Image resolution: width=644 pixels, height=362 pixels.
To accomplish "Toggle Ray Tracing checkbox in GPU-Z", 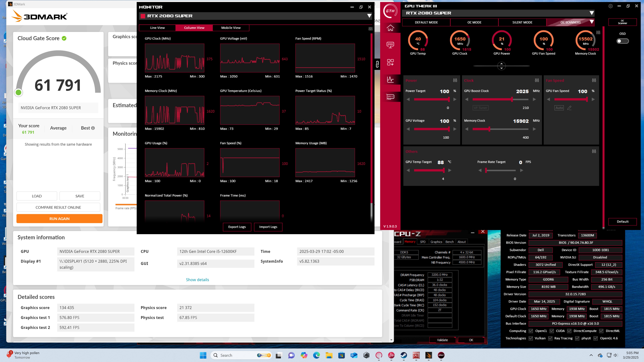I will tap(550, 338).
